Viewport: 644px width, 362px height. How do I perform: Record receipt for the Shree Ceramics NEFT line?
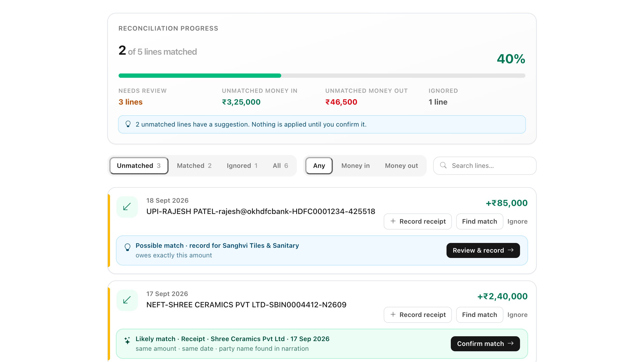click(418, 315)
